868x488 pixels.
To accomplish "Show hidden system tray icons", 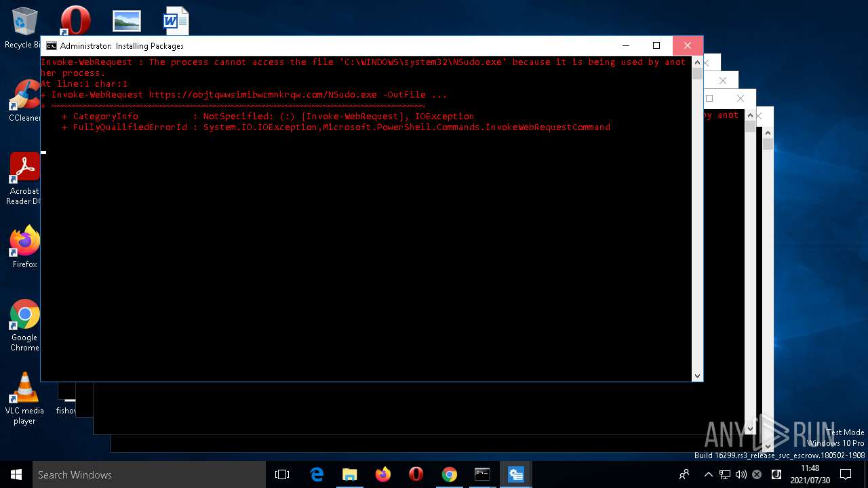I will pos(709,474).
